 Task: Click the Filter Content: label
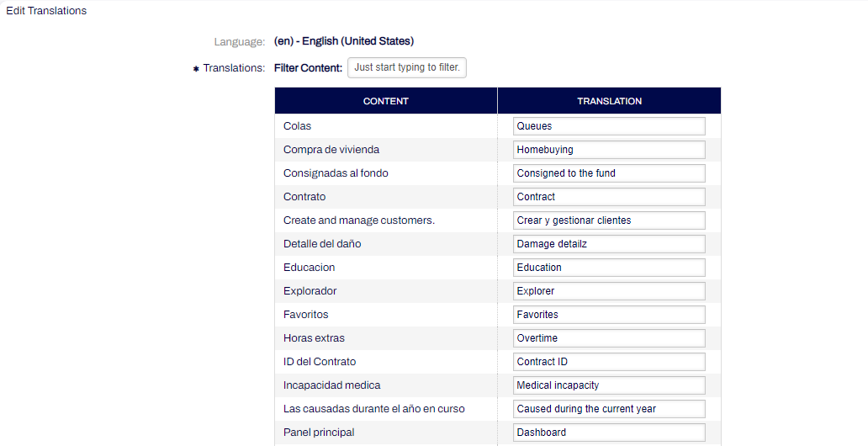pyautogui.click(x=309, y=68)
